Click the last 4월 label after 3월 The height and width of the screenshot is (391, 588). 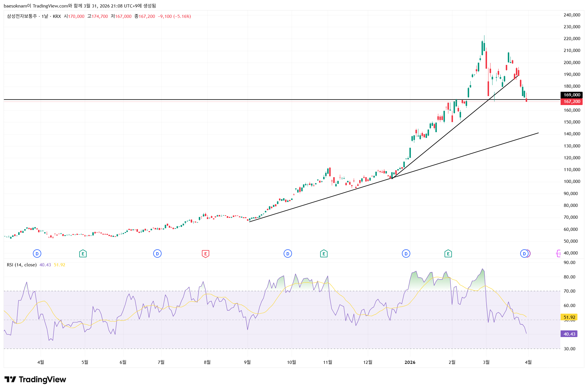click(528, 362)
